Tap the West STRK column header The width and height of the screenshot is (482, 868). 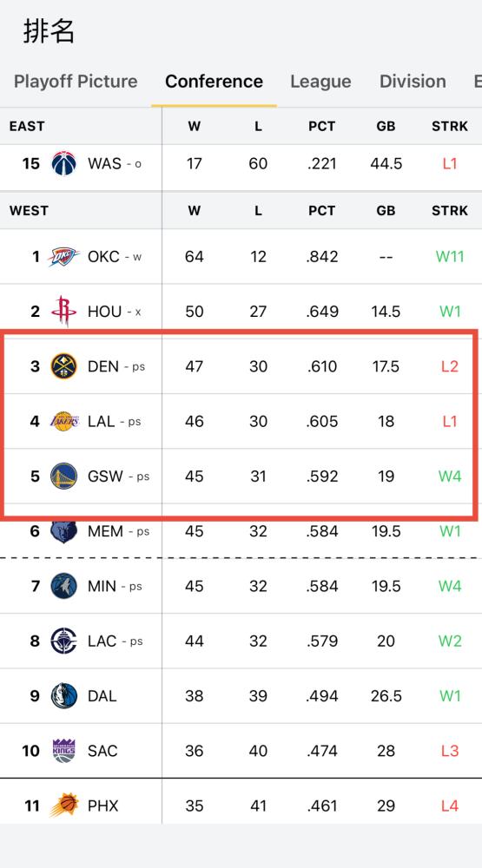450,211
